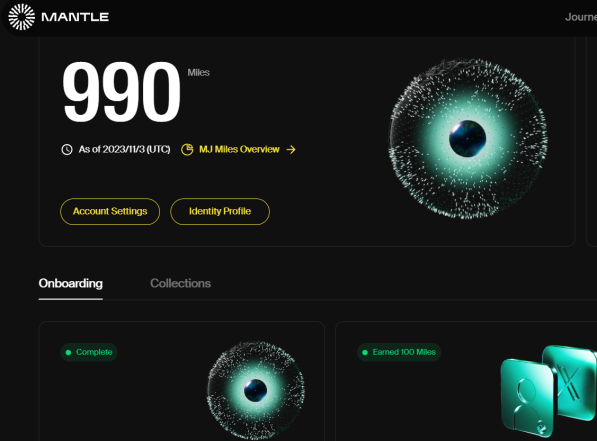Click the 990 miles count

pos(121,92)
